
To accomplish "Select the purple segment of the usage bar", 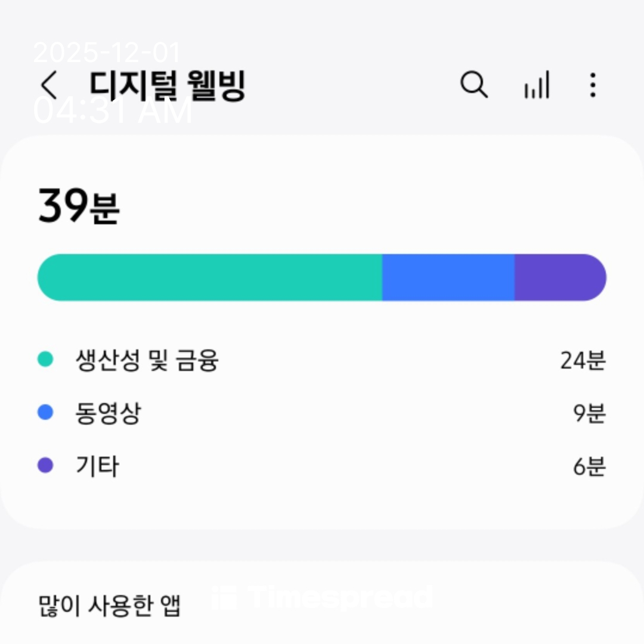I will 559,277.
